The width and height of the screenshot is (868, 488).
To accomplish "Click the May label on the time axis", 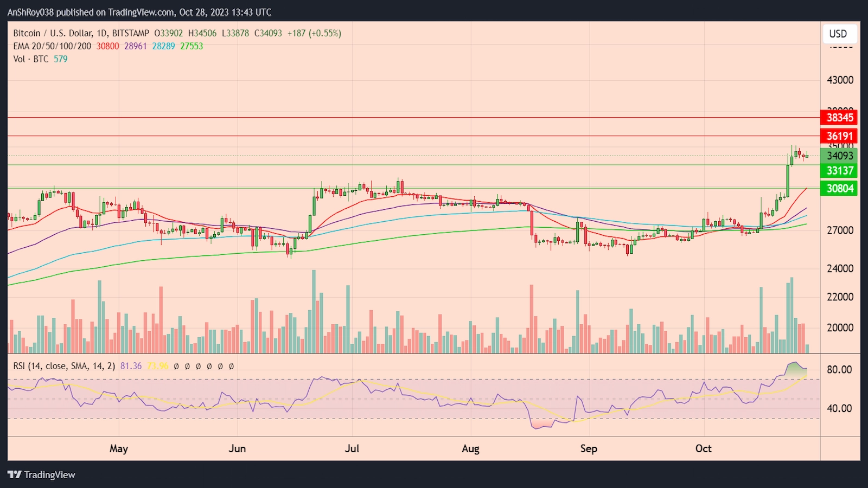I will [x=119, y=448].
